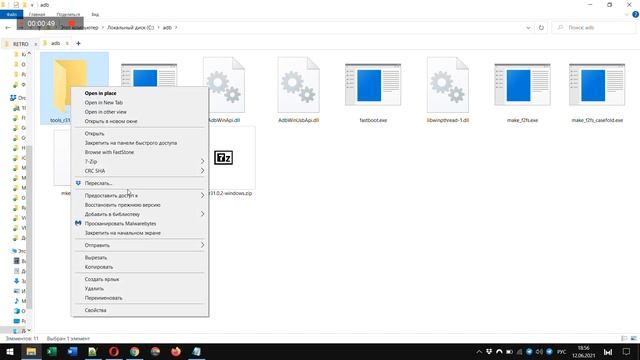Open taskbar clock showing 12.06.2021
Image resolution: width=640 pixels, height=360 pixels.
point(584,351)
